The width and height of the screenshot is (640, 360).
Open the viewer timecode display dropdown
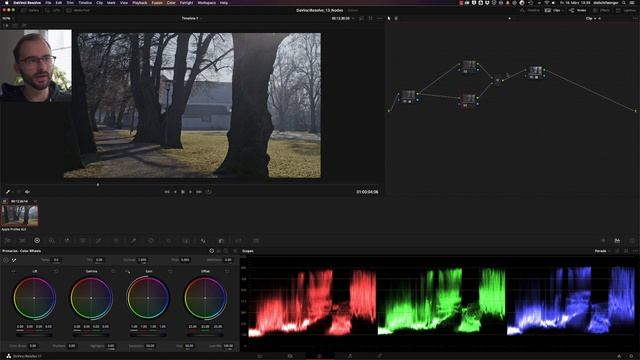coord(342,18)
